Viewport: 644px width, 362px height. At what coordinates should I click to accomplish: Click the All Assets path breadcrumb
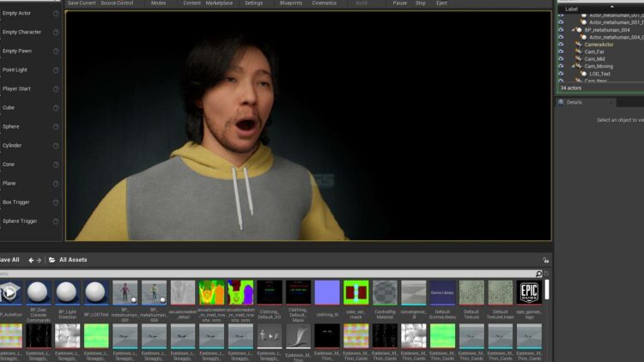[x=73, y=260]
